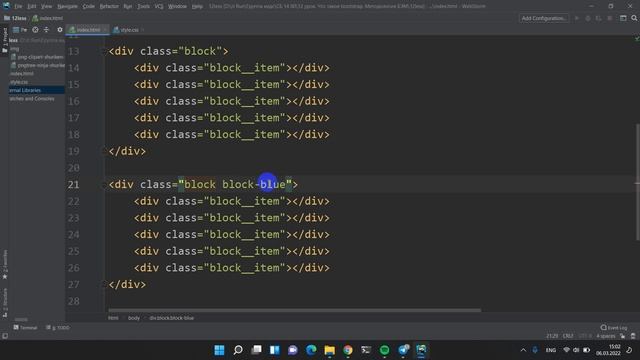This screenshot has width=640, height=360.
Task: Open the View menu
Action: pos(47,6)
